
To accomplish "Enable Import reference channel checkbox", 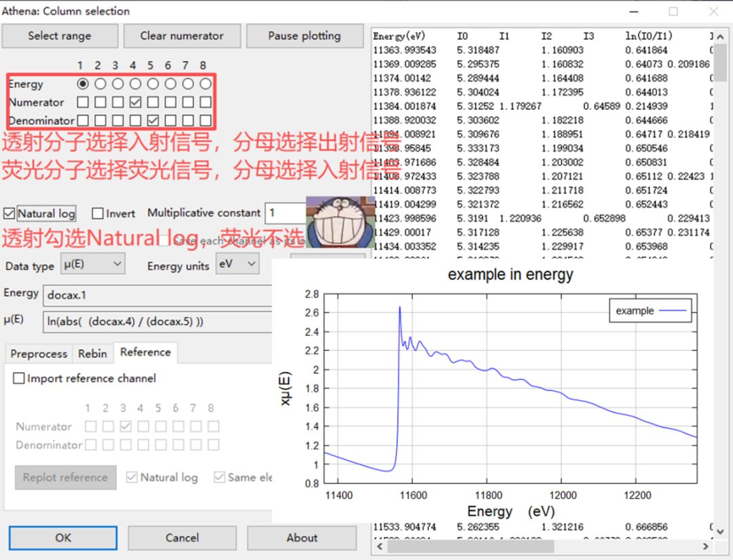I will pyautogui.click(x=19, y=378).
